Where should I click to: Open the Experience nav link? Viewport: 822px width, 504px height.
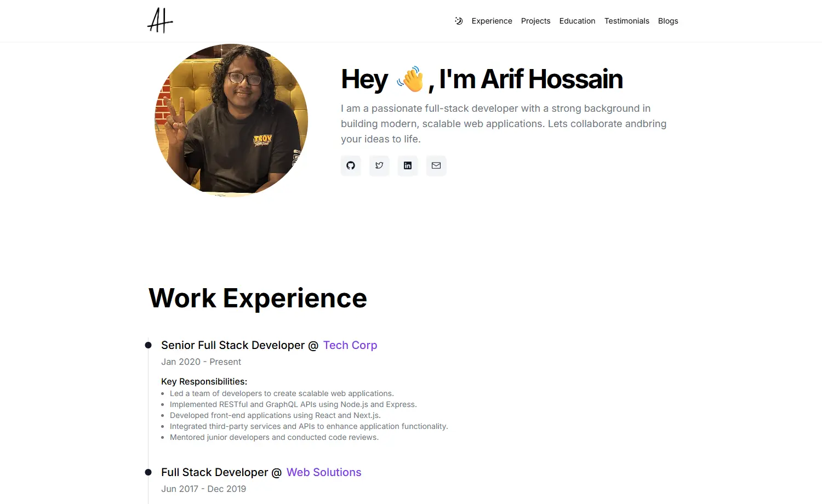(x=492, y=21)
